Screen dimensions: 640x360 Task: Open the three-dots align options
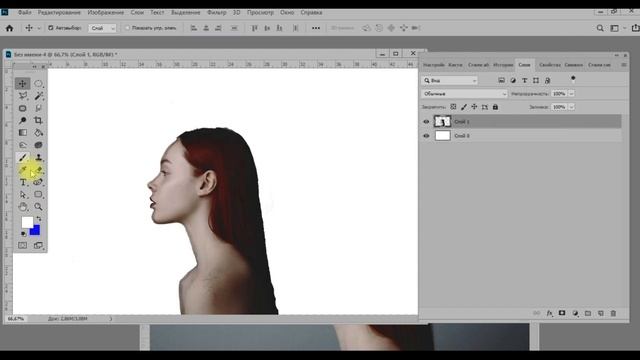[x=316, y=28]
